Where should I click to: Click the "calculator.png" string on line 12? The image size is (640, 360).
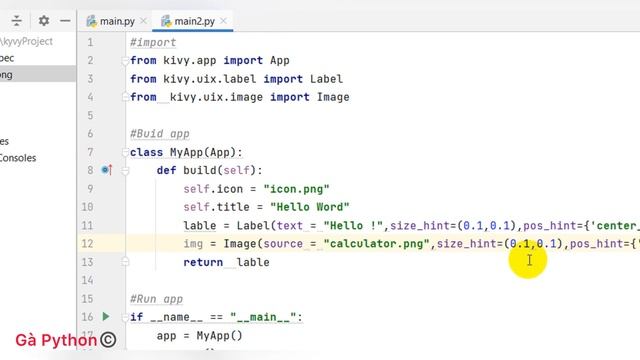(x=376, y=244)
